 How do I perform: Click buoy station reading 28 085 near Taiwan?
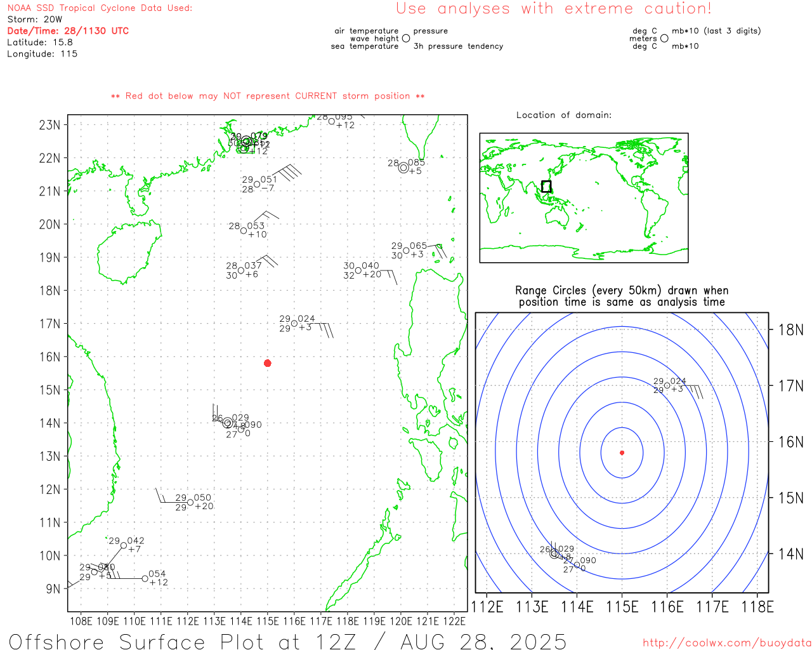tap(403, 168)
